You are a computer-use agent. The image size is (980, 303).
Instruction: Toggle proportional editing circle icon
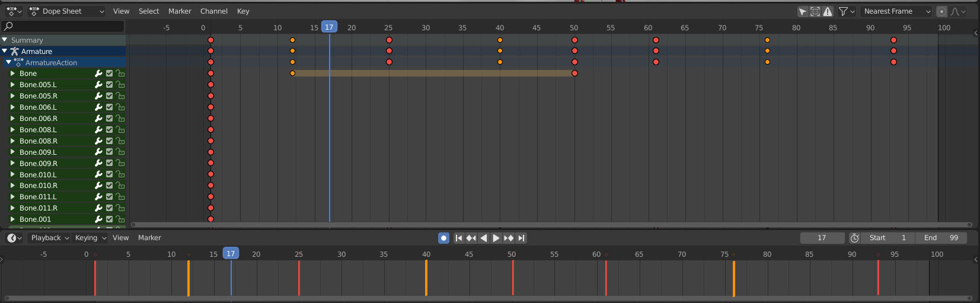[x=941, y=11]
